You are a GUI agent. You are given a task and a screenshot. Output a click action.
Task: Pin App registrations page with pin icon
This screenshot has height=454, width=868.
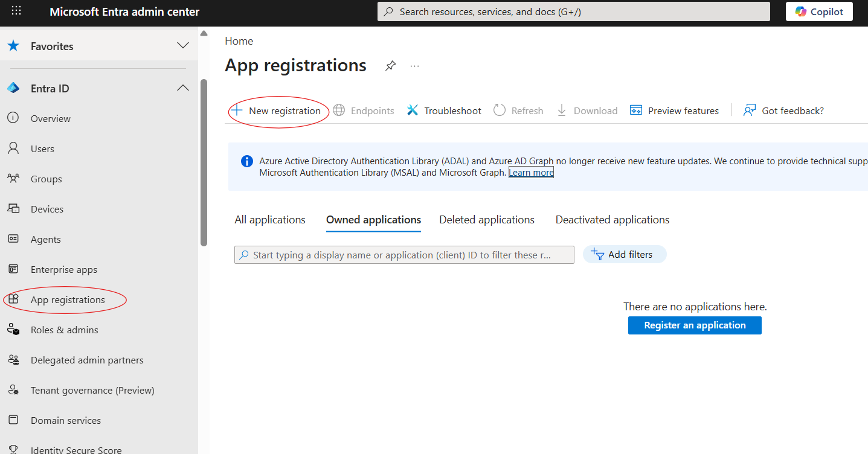click(x=391, y=66)
